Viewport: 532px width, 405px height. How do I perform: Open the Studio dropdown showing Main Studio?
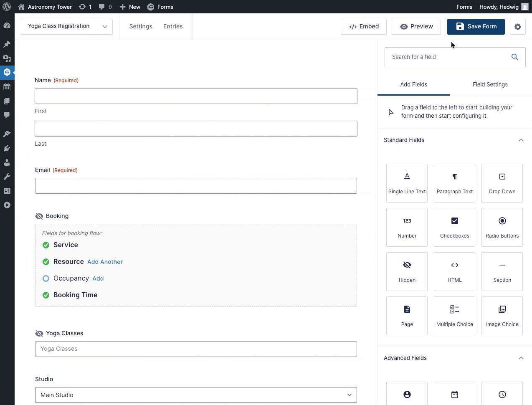click(x=196, y=395)
